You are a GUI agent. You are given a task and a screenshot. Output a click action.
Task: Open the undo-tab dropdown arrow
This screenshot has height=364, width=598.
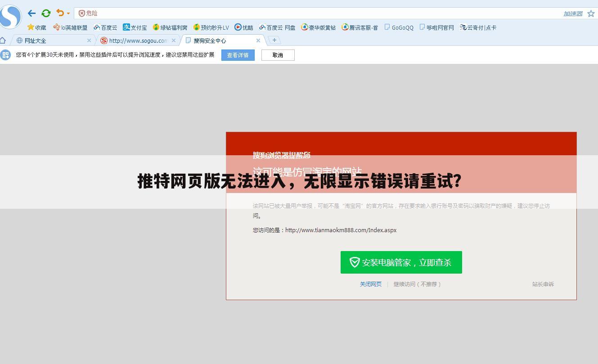tap(68, 13)
